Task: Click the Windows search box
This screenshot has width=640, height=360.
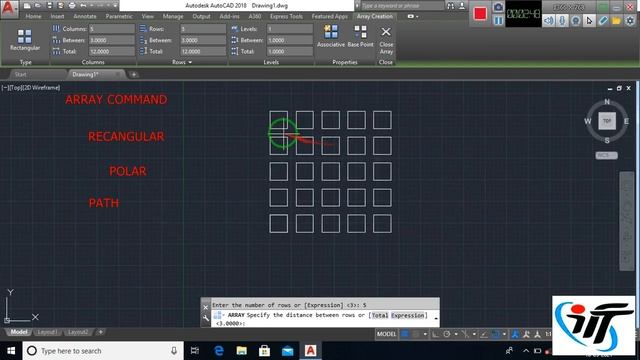Action: pyautogui.click(x=103, y=351)
